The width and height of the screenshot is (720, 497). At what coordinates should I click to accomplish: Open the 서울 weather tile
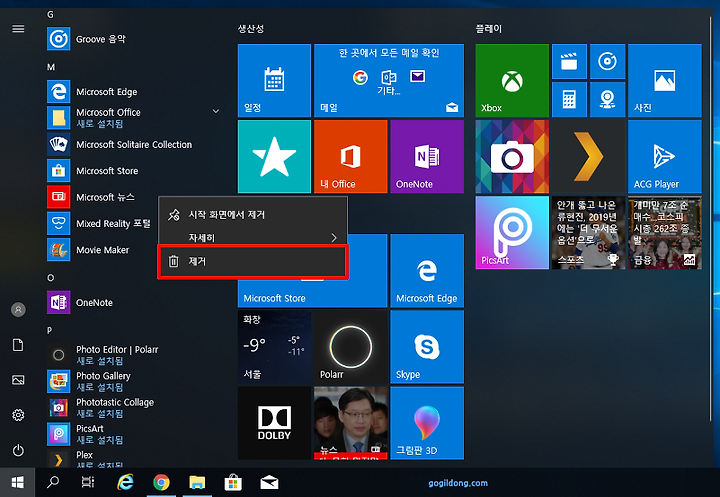point(274,347)
